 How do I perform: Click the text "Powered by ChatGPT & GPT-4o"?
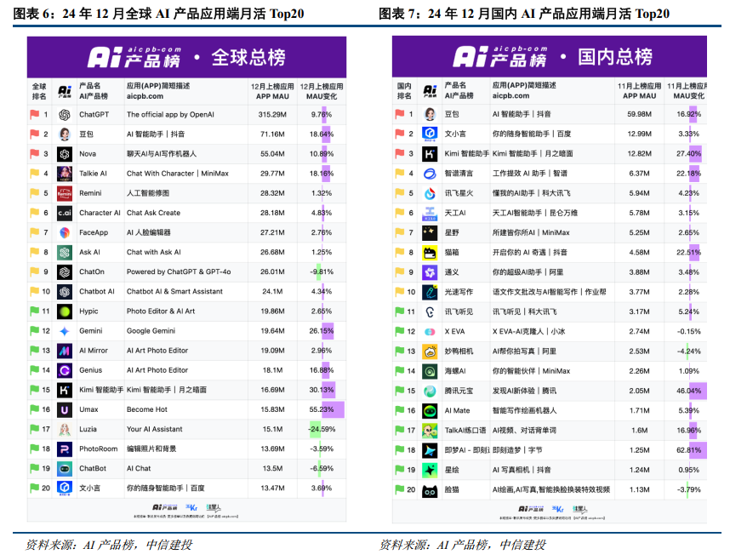point(179,271)
